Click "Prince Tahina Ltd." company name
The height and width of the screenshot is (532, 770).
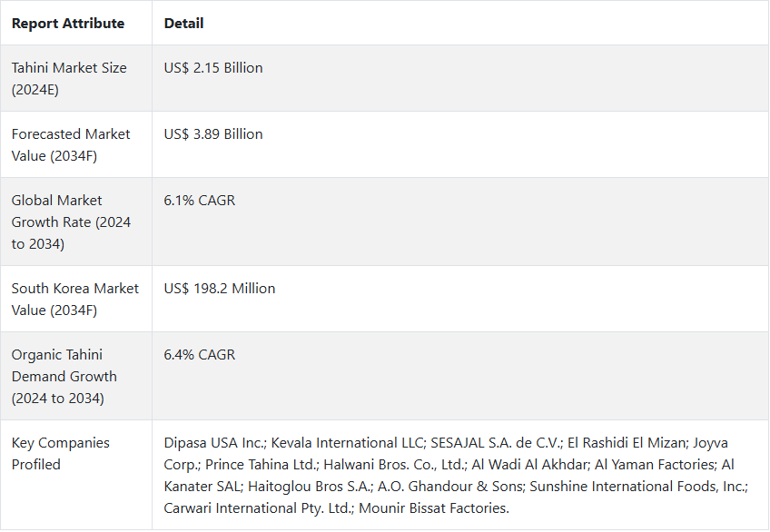(x=264, y=465)
